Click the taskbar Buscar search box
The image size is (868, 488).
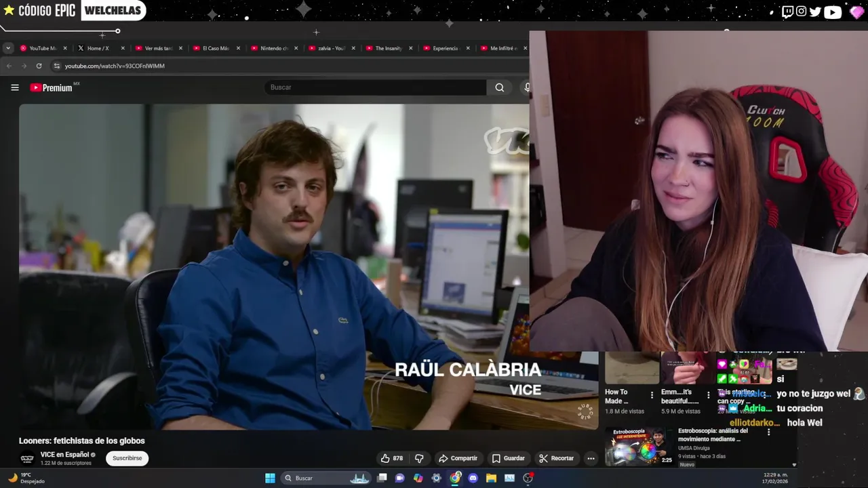(x=326, y=478)
